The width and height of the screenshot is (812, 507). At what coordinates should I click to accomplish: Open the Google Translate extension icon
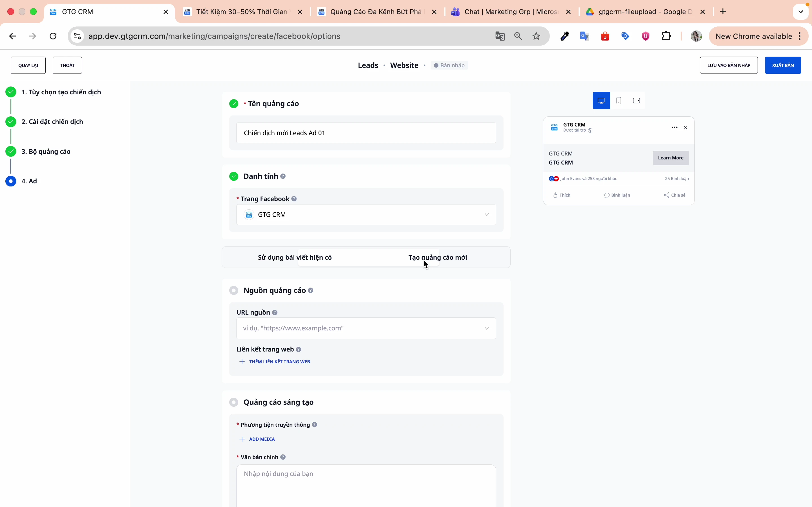[x=584, y=36]
